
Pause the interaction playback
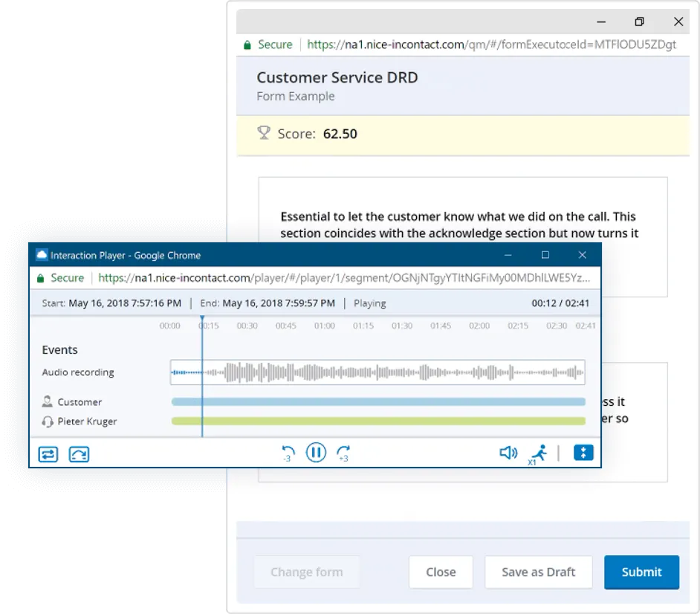click(316, 452)
